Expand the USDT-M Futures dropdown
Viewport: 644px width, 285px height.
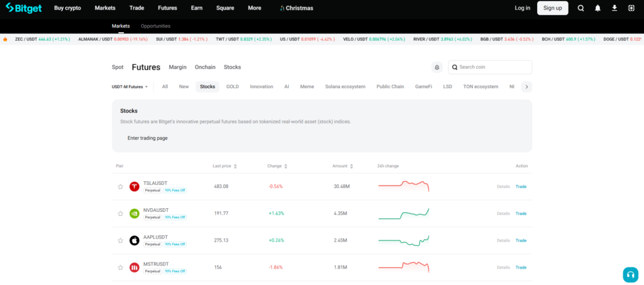click(130, 87)
